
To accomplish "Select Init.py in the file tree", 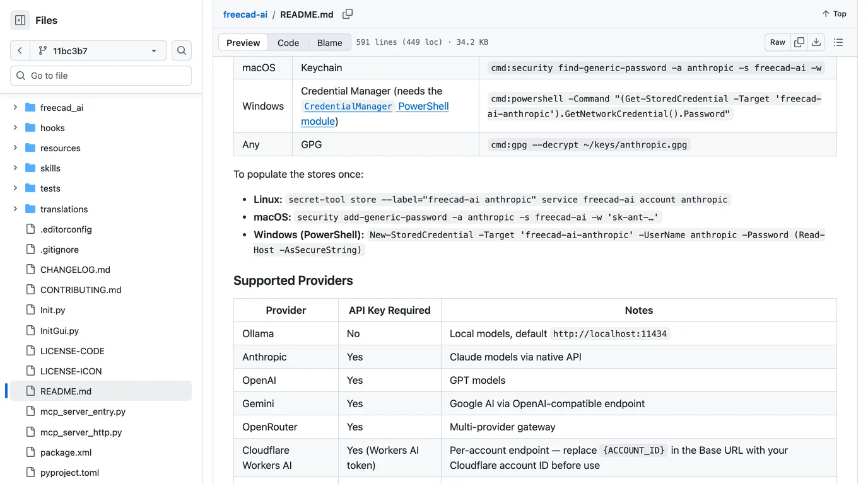I will (52, 310).
